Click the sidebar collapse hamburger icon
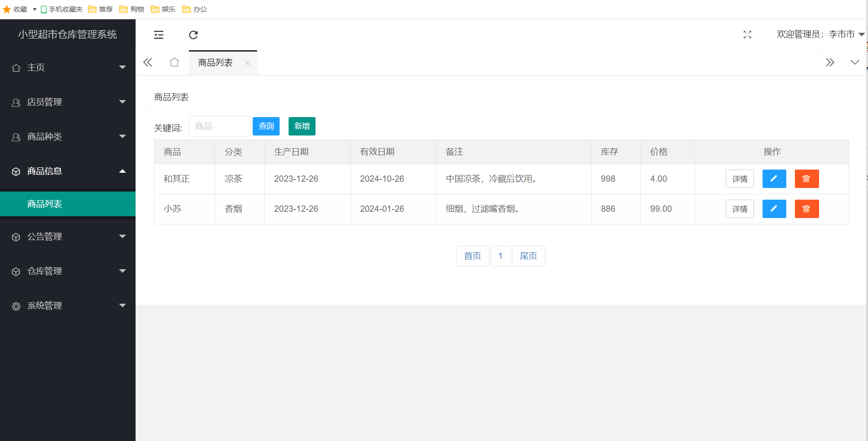868x441 pixels. coord(158,35)
